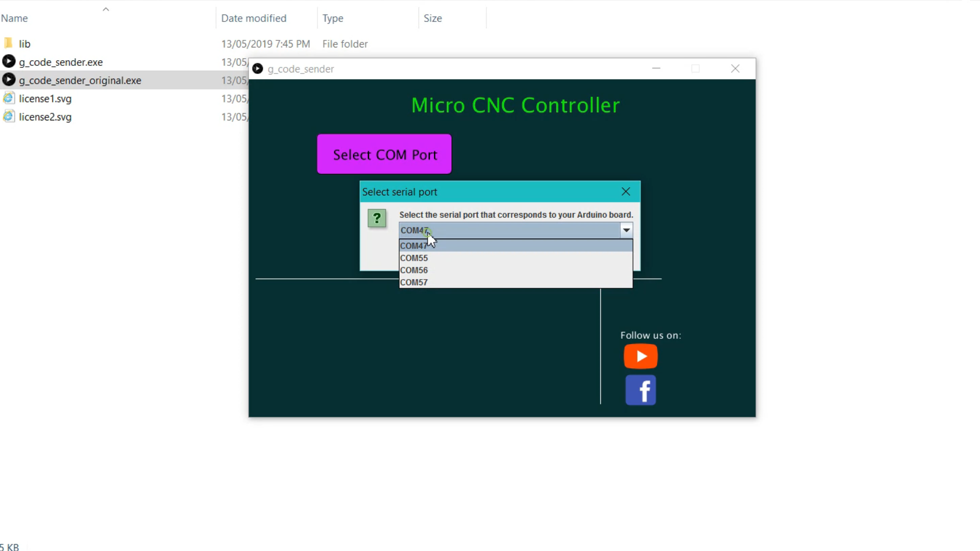This screenshot has width=980, height=551.
Task: Click the g_code_sender title bar app icon
Action: (x=258, y=69)
